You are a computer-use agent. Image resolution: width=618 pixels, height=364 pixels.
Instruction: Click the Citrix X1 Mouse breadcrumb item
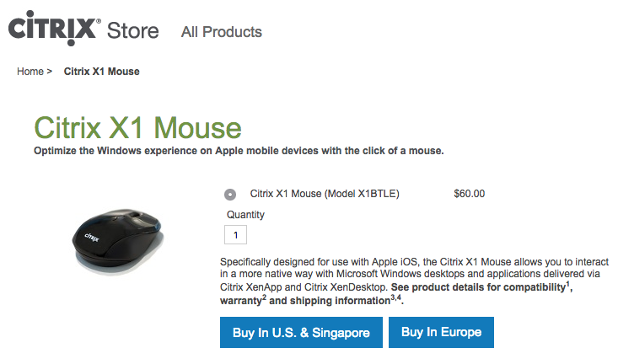click(x=102, y=72)
